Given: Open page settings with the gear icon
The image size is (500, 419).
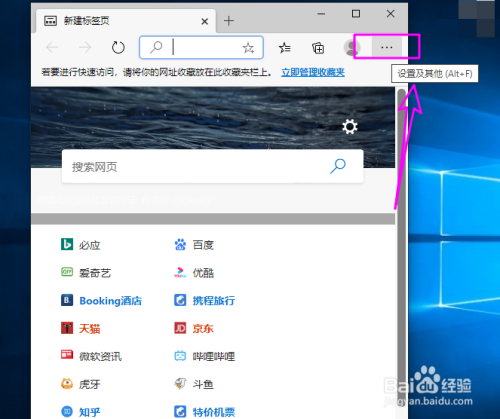Looking at the screenshot, I should pyautogui.click(x=350, y=126).
